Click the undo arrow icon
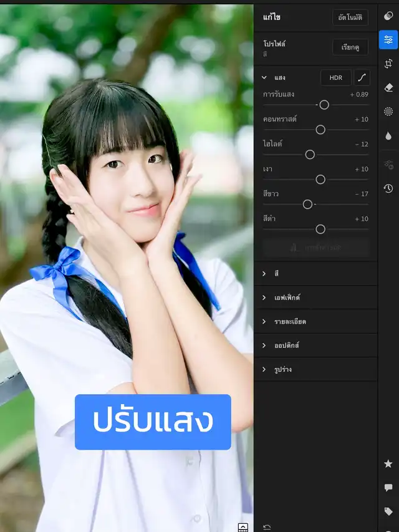This screenshot has width=399, height=532. [x=267, y=527]
